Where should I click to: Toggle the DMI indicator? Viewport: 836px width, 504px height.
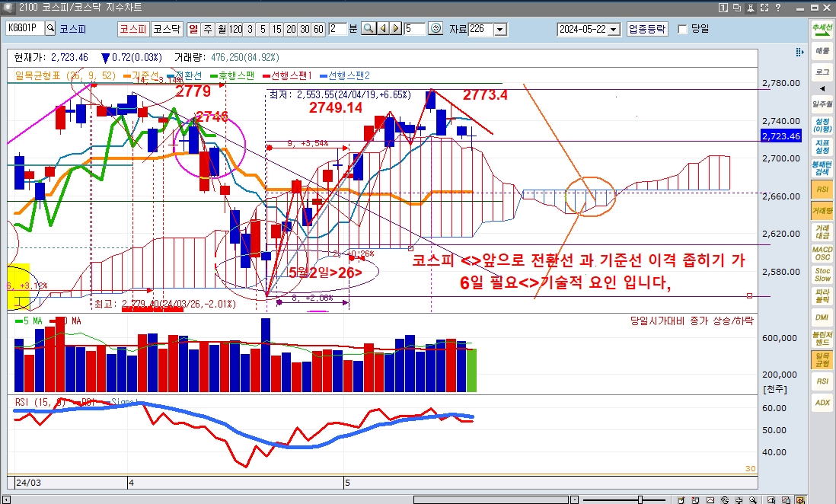click(822, 317)
